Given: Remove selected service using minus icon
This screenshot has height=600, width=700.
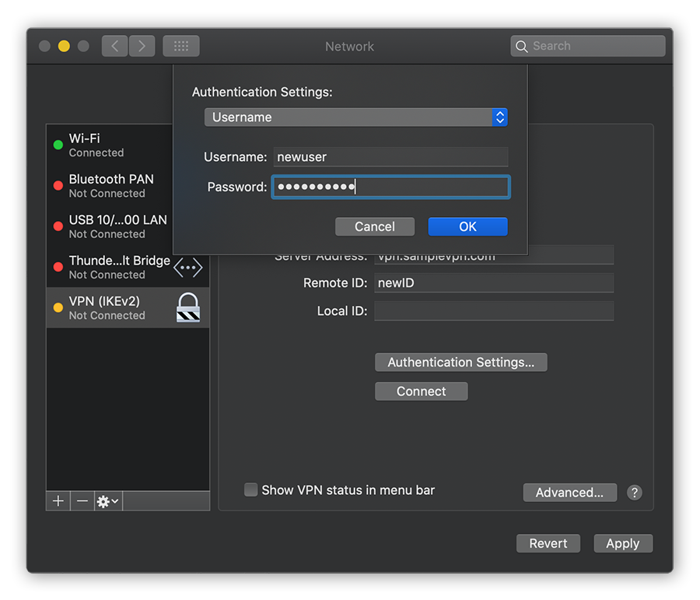Looking at the screenshot, I should click(x=82, y=500).
